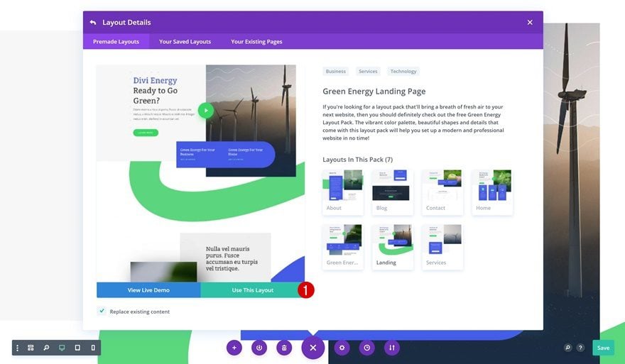Click the back arrow in Layout Details header

click(x=93, y=23)
